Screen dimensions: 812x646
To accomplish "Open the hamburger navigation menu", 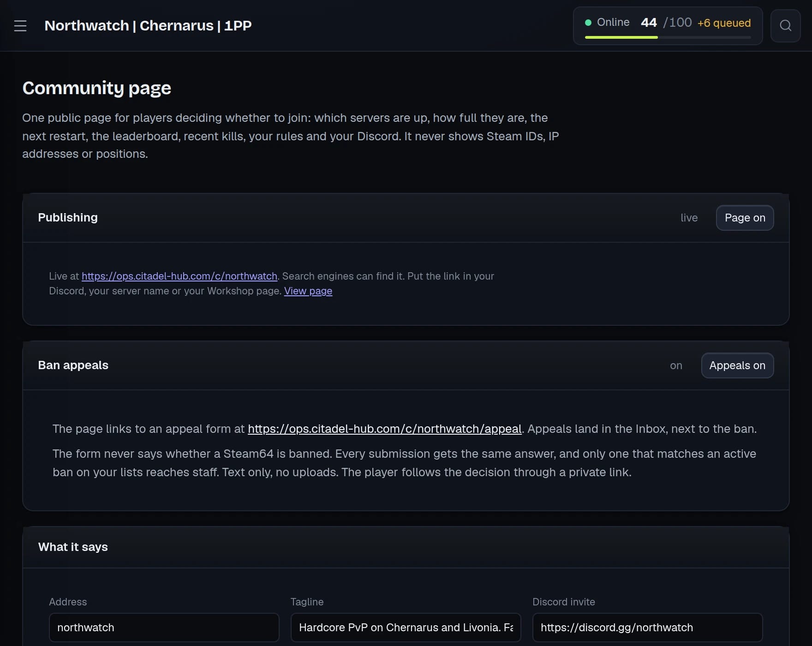I will pos(20,26).
